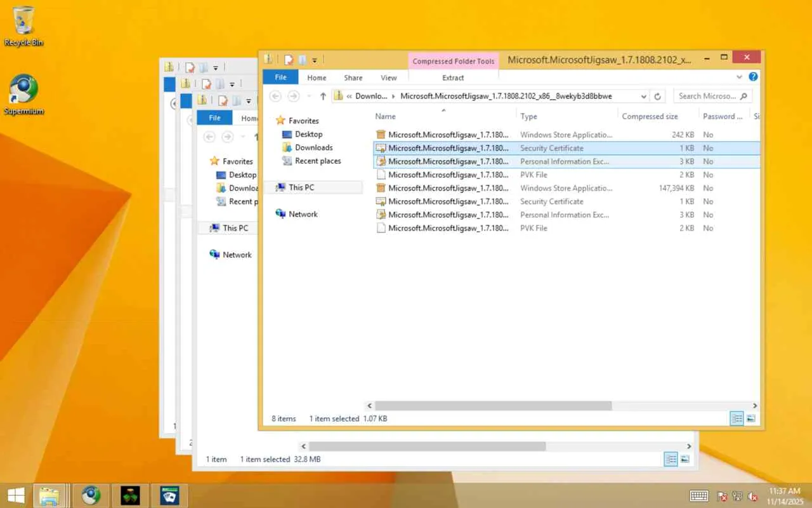Open the front window's Customize Quick Access Toolbar dropdown

[314, 60]
